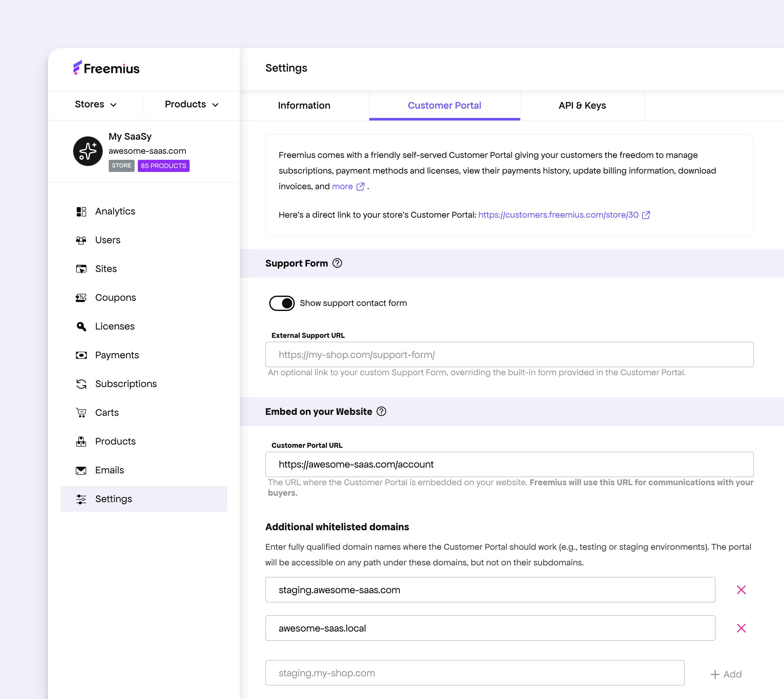Remove awesome-saas.local whitelisted domain
Image resolution: width=784 pixels, height=699 pixels.
click(x=741, y=628)
